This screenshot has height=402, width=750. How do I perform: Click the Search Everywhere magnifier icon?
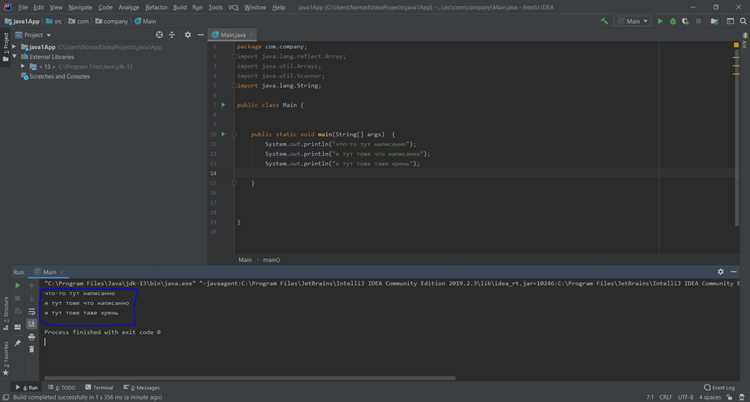tap(743, 21)
